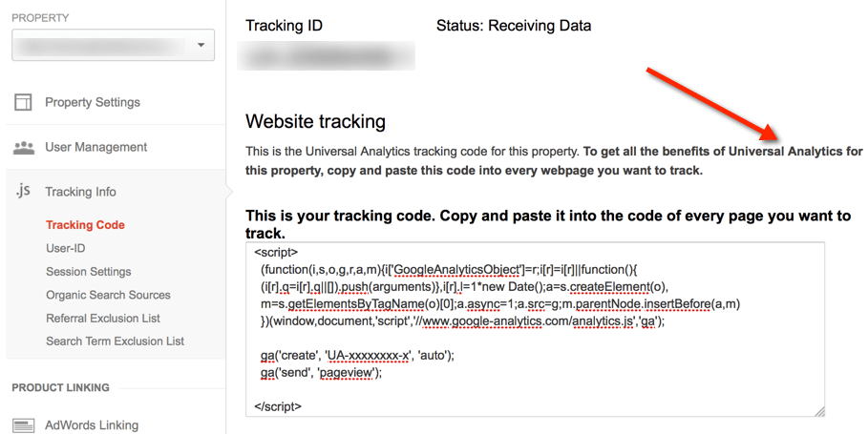This screenshot has height=434, width=868.
Task: Click the Property Settings layout icon
Action: [x=23, y=102]
